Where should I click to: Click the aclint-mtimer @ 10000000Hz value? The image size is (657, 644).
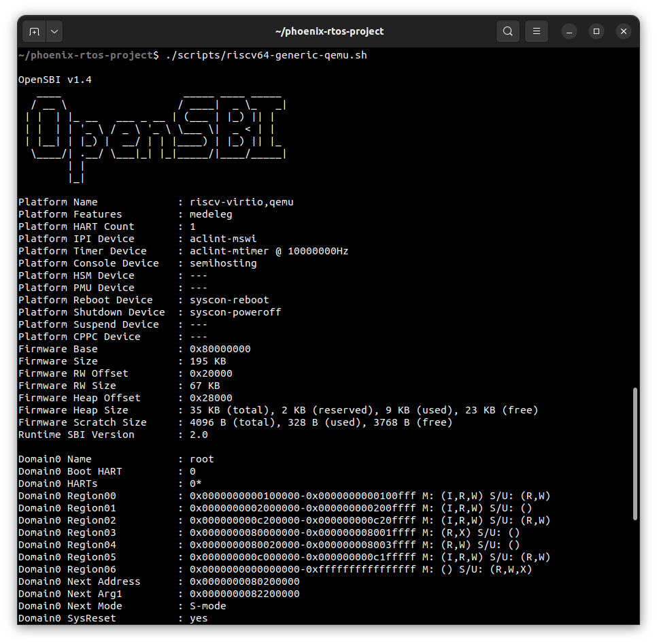[269, 251]
